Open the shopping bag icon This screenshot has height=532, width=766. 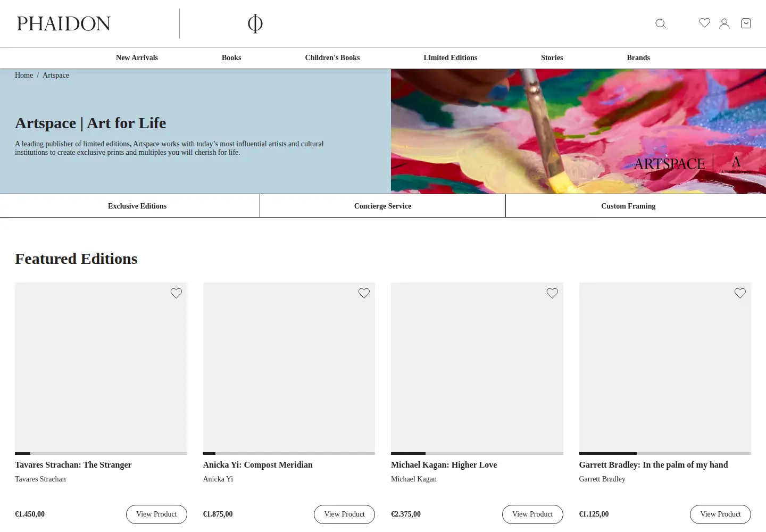click(746, 23)
